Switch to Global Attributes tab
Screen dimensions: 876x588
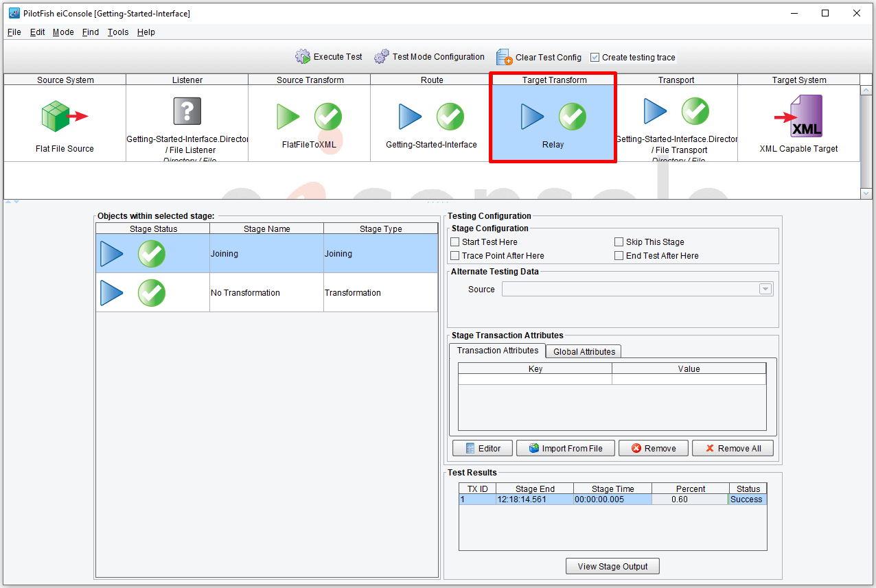click(584, 351)
